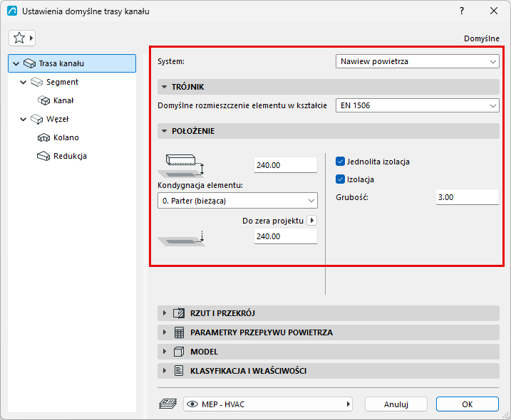Open the Favorites star button

22,38
